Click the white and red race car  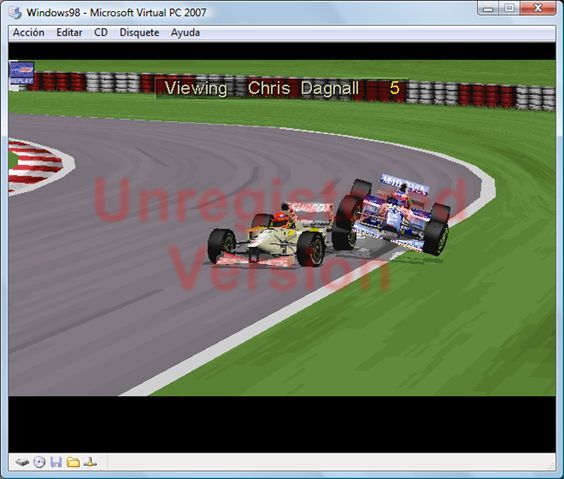(x=270, y=235)
